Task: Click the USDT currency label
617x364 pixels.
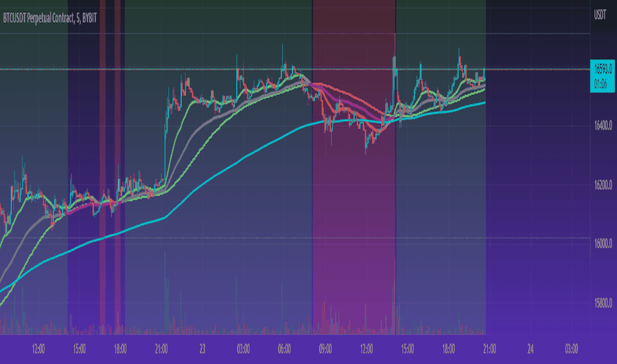Action: click(x=600, y=15)
